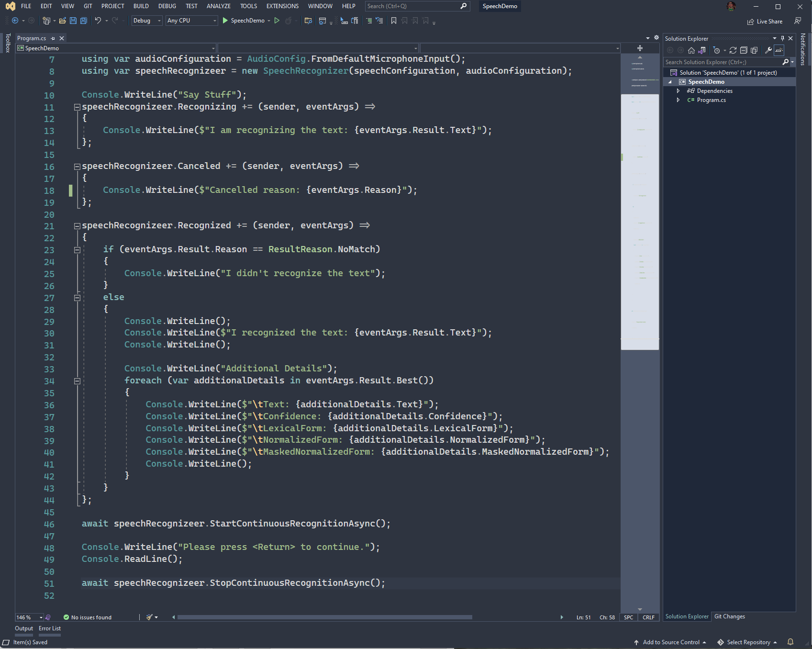Click the Undo arrow icon
Viewport: 812px width, 649px height.
[98, 21]
